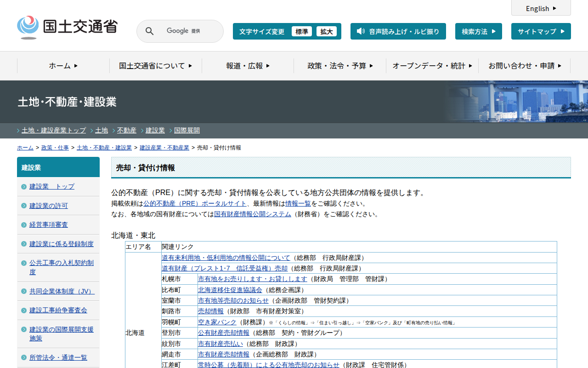Open the 国有財産情報公開システム link
588x368 pixels.
coord(253,214)
